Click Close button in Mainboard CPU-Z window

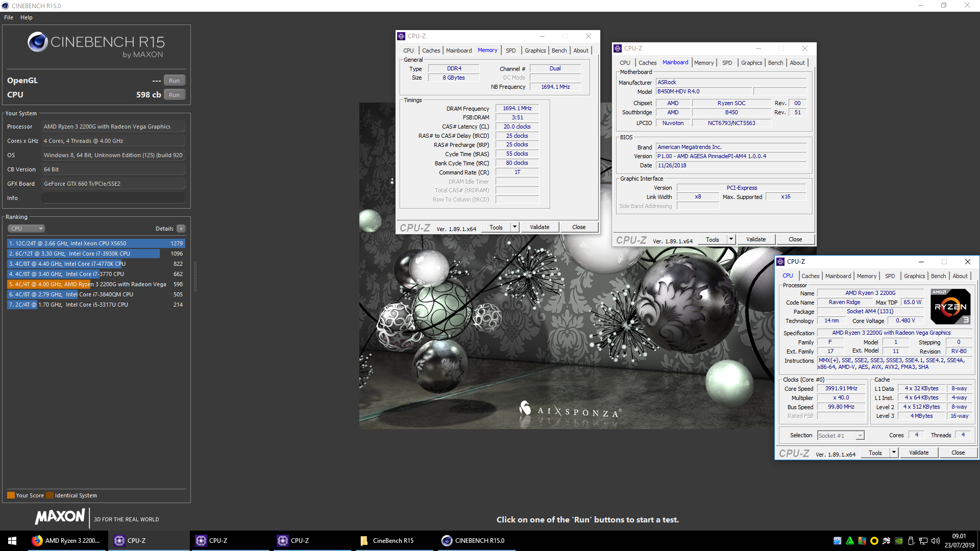coord(795,239)
